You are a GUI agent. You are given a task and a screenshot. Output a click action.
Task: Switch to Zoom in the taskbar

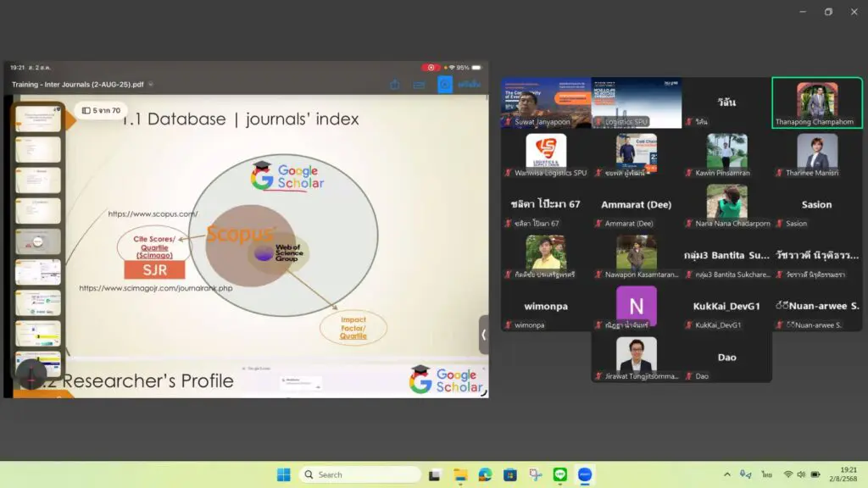(x=585, y=474)
